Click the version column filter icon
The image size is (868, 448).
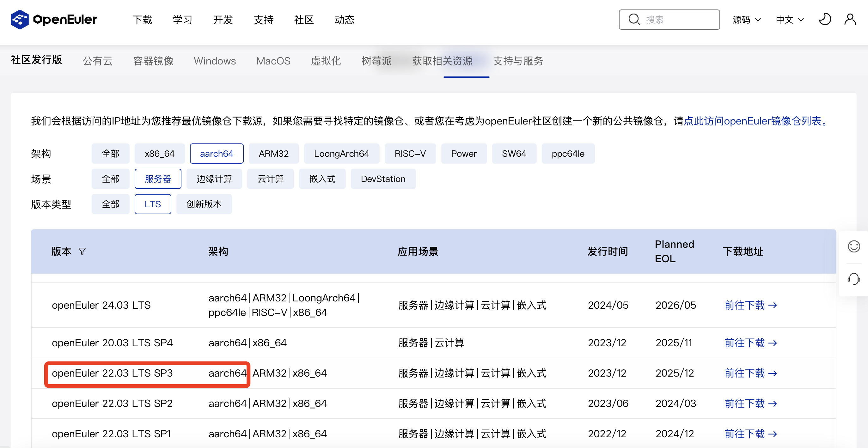pos(82,251)
